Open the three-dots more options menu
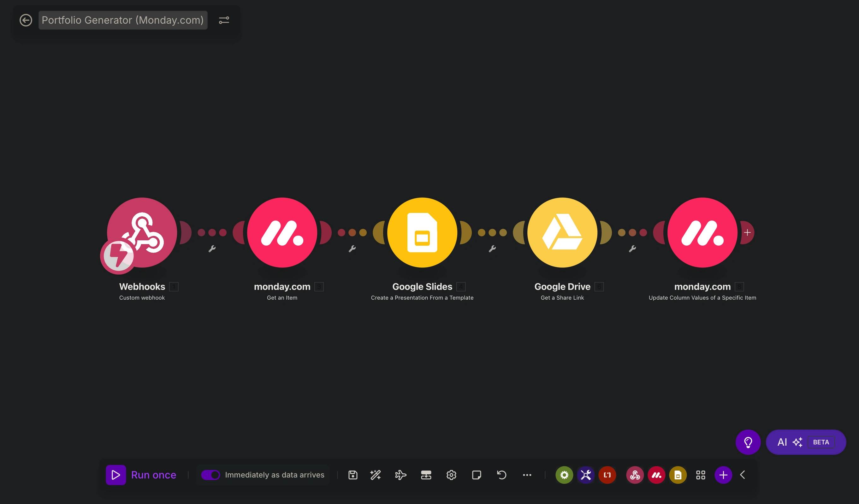The width and height of the screenshot is (859, 504). pyautogui.click(x=527, y=475)
